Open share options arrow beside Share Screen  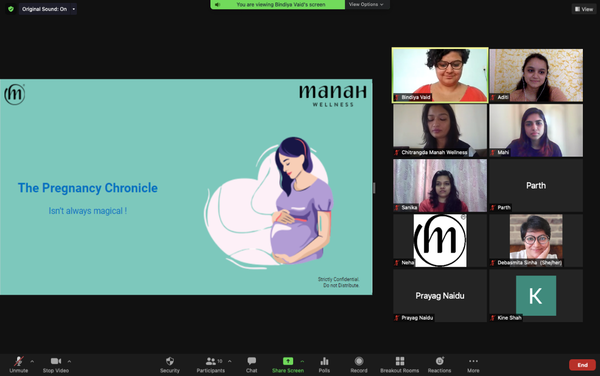click(x=302, y=361)
